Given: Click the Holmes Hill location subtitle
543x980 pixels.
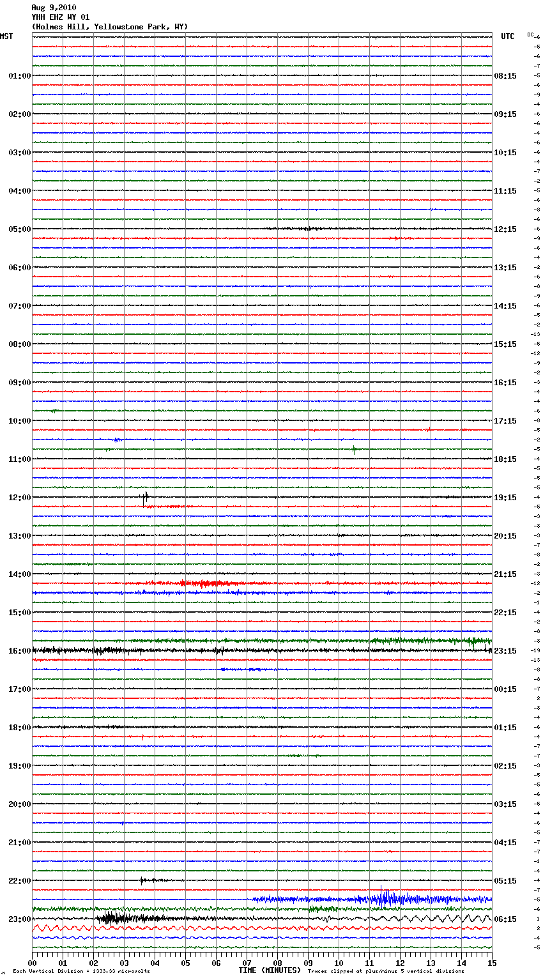Looking at the screenshot, I should (x=109, y=27).
